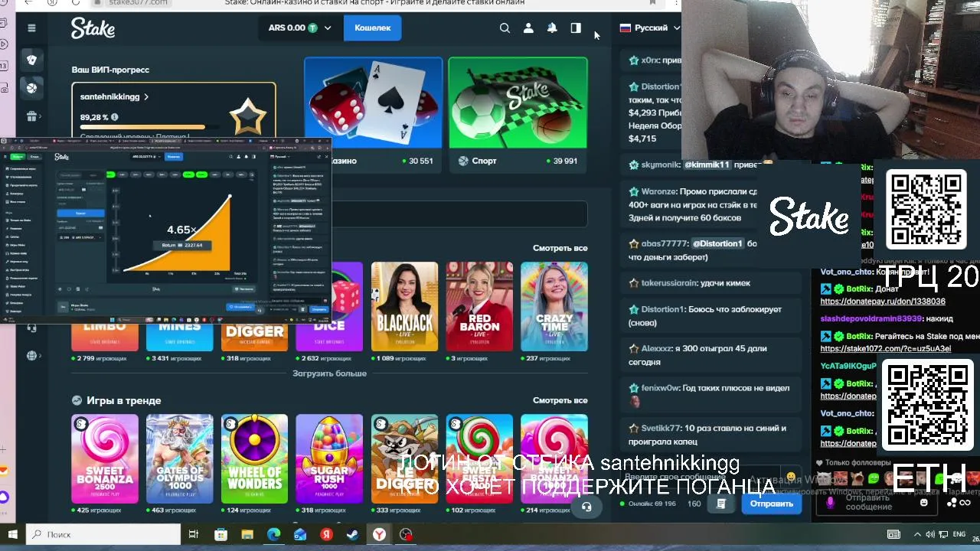The height and width of the screenshot is (551, 980).
Task: Click the Кошелек wallet button
Action: (x=372, y=28)
